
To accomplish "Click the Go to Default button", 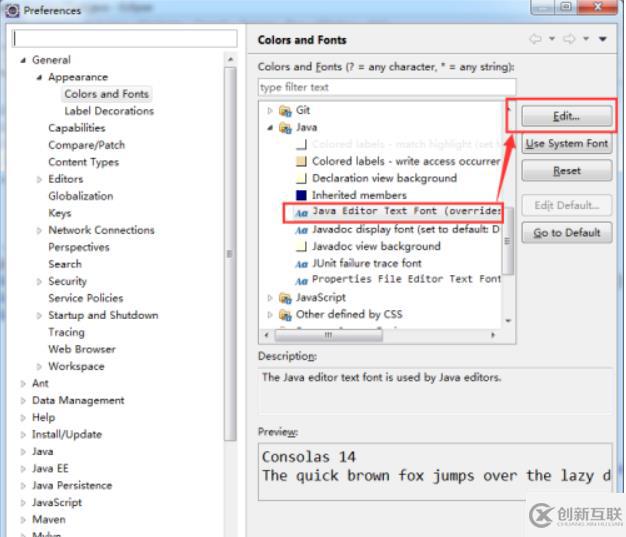I will 567,232.
